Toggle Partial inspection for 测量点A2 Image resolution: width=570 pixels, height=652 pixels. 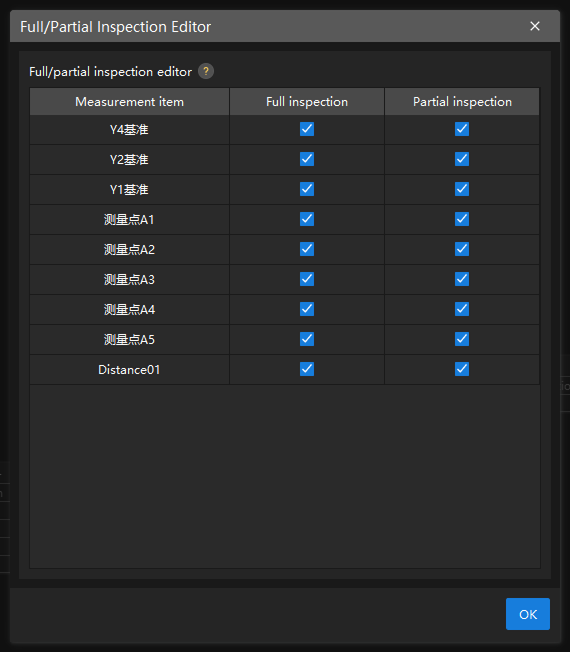click(x=462, y=249)
